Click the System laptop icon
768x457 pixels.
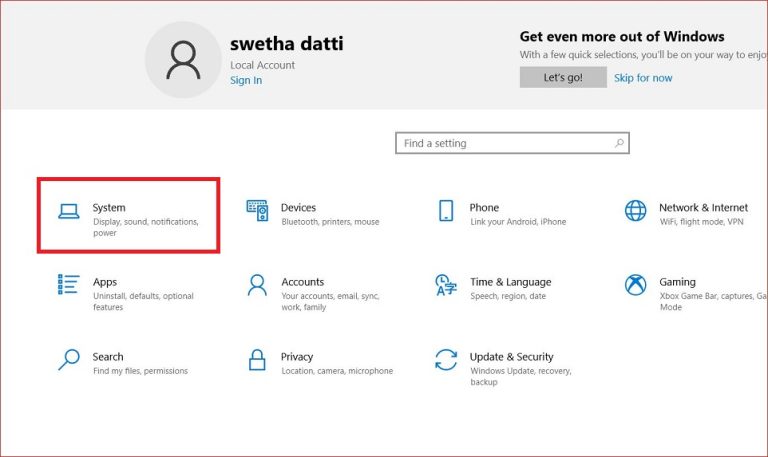pos(68,211)
